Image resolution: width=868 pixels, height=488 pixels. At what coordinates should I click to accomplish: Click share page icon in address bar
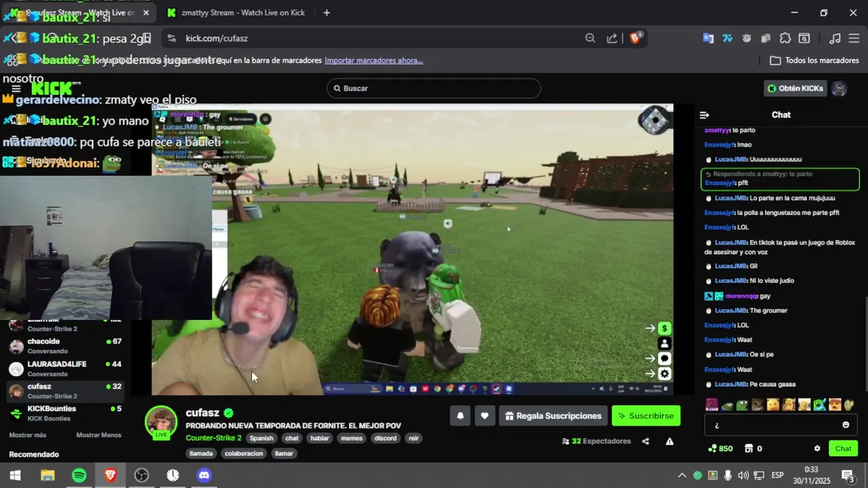point(612,38)
